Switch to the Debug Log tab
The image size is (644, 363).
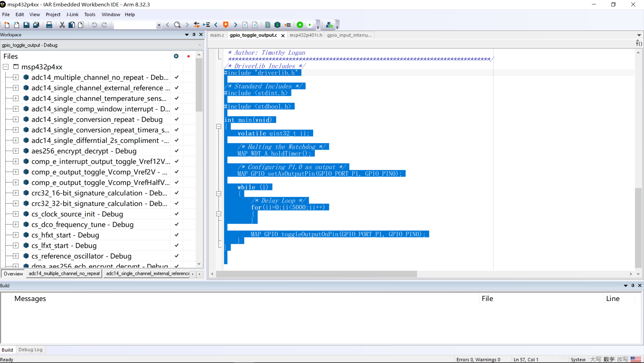tap(30, 350)
